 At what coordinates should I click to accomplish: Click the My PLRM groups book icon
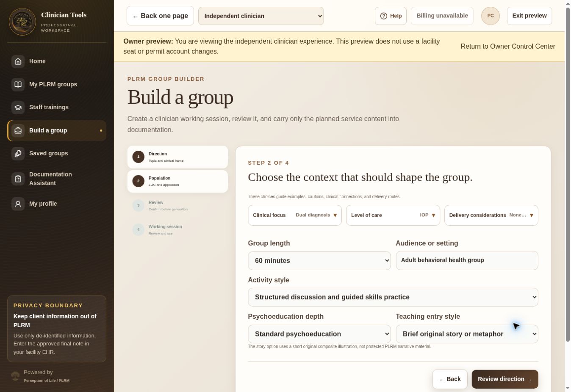point(18,84)
